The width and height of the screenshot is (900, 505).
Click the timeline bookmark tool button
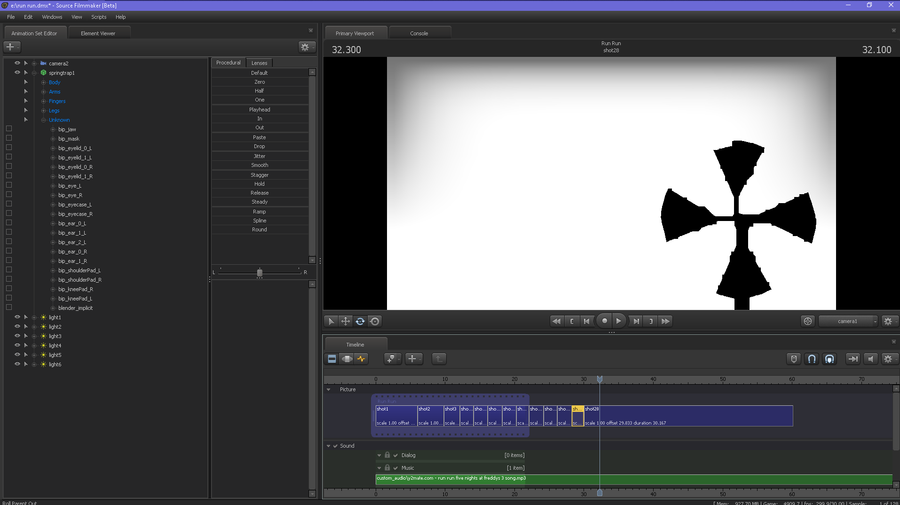[392, 359]
